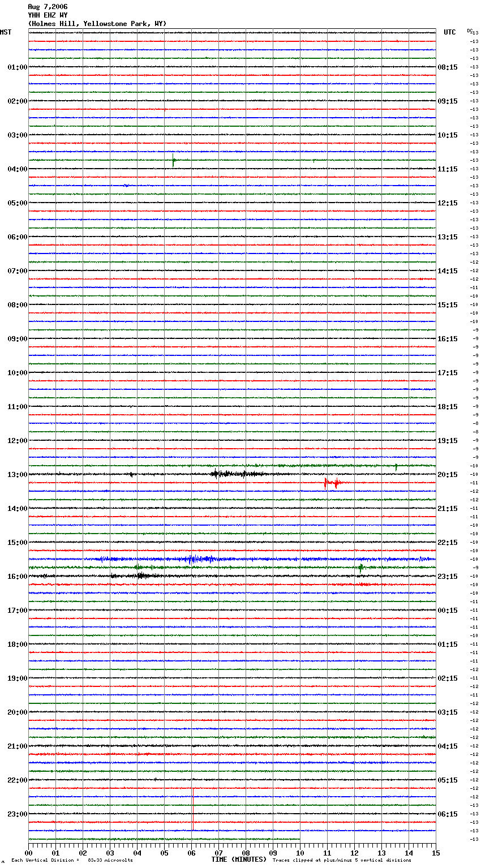This screenshot has height=868, width=481.
Task: Click the '07:00' MST hour label
Action: click(18, 271)
